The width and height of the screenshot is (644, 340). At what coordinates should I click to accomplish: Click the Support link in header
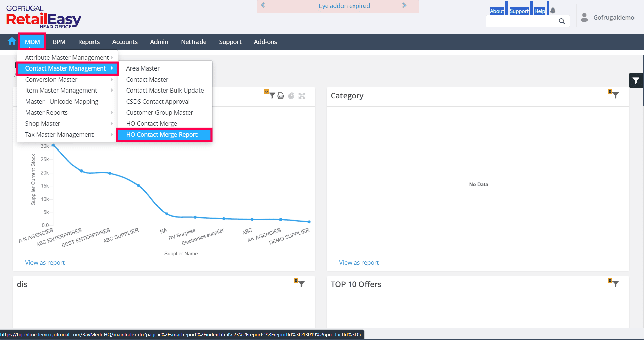click(x=519, y=11)
